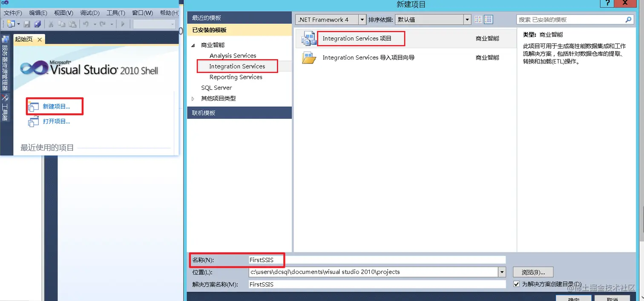Click the 浏览(B)... button
644x301 pixels.
coord(533,272)
